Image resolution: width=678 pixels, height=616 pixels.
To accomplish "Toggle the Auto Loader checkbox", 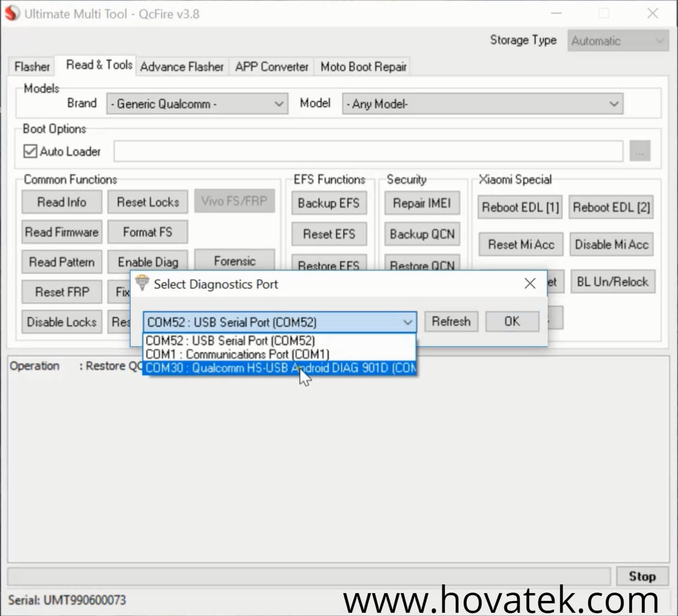I will (30, 151).
